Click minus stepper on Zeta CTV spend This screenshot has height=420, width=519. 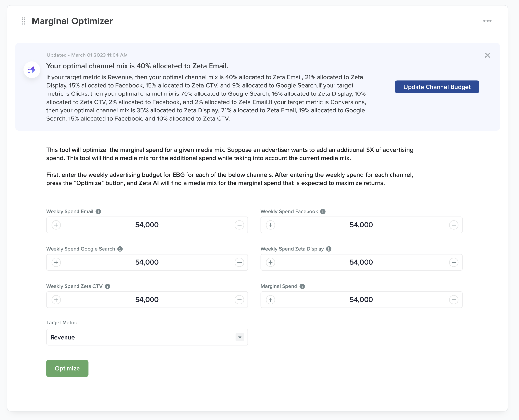click(239, 300)
